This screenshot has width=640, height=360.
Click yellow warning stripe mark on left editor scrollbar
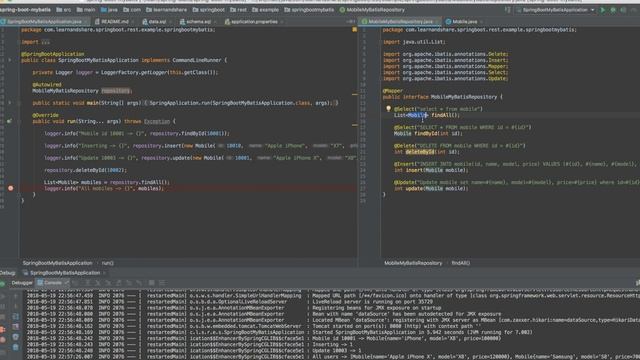[355, 95]
